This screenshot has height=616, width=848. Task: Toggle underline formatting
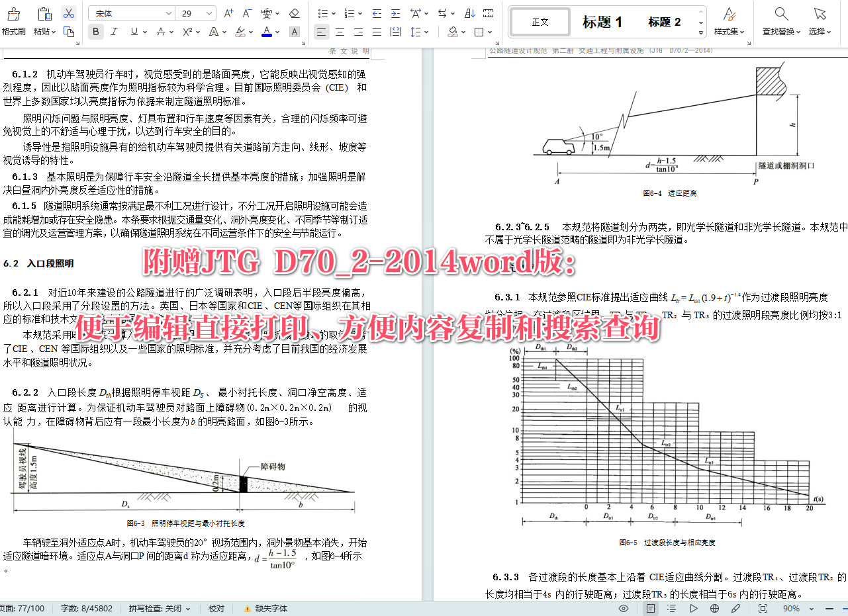point(134,31)
